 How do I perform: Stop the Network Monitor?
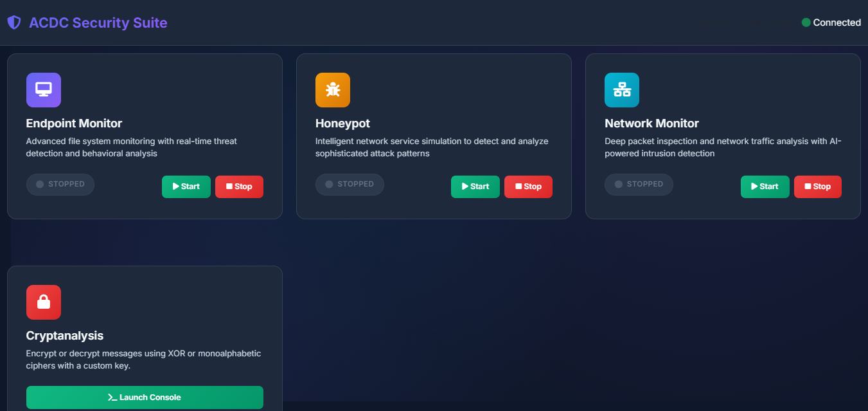tap(817, 187)
